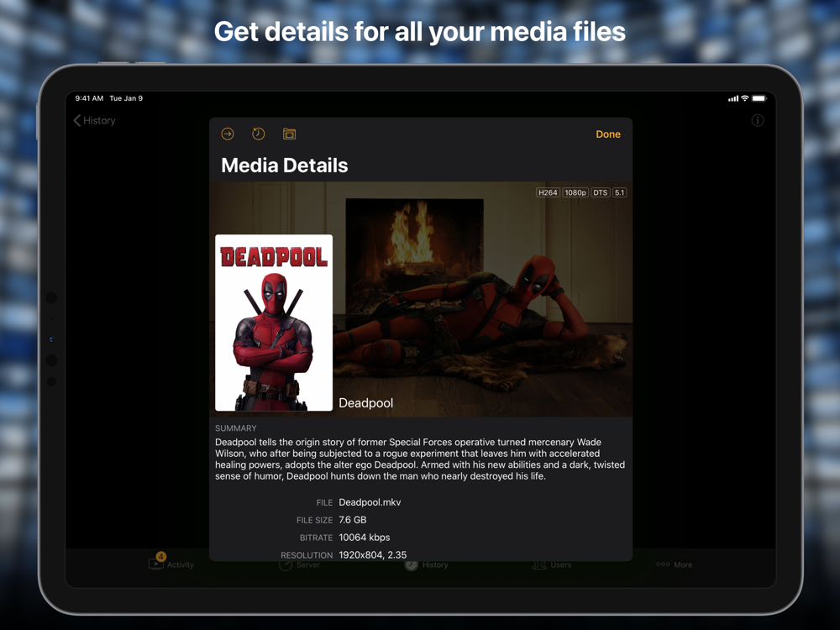Tap the 10064 kbps bitrate value
This screenshot has width=840, height=630.
pos(365,538)
